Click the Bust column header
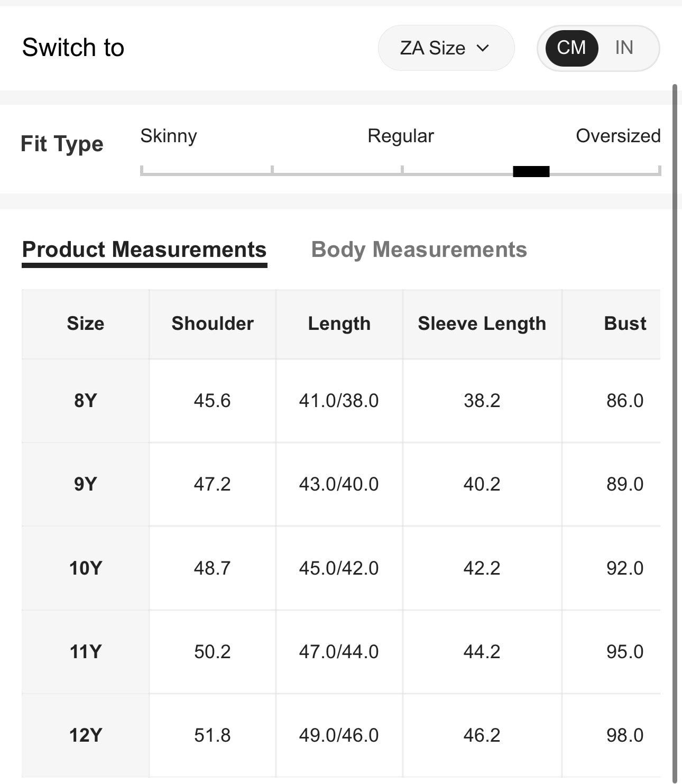The height and width of the screenshot is (784, 682). 624,324
